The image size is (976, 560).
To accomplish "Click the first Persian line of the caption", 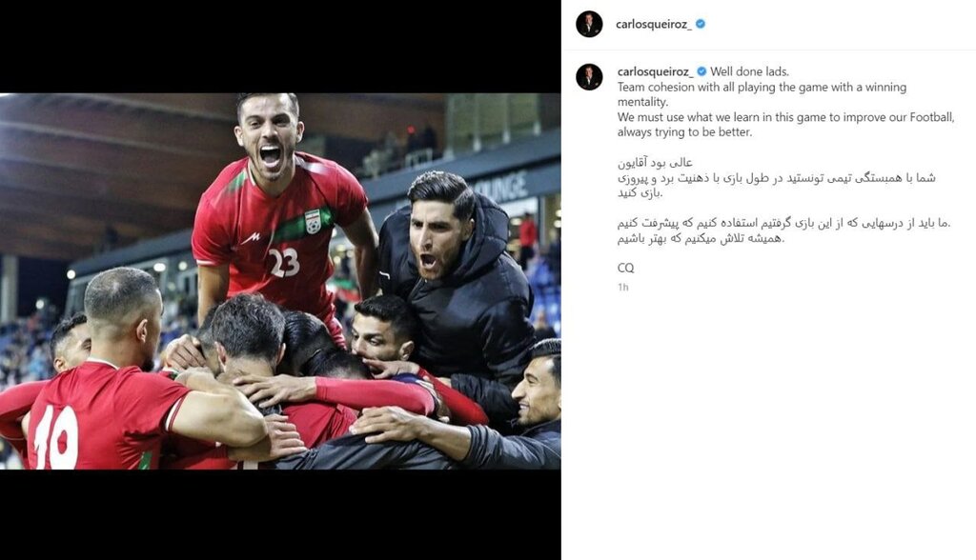I will (x=655, y=163).
